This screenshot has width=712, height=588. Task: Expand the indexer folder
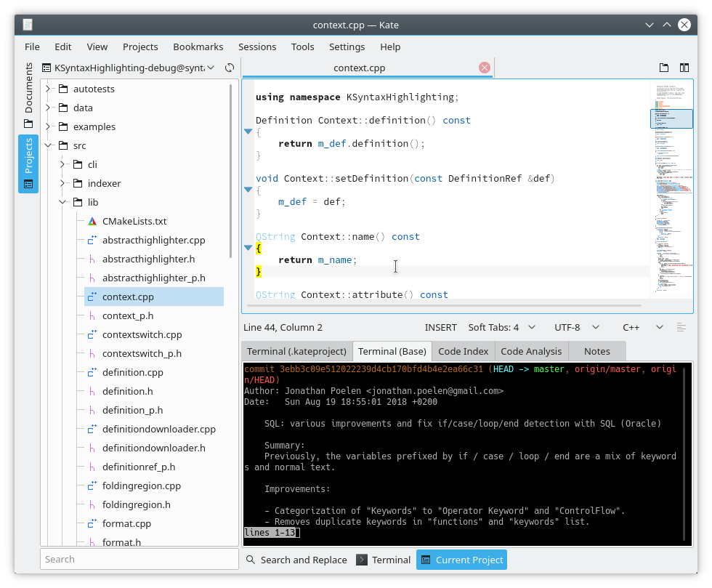tap(62, 183)
